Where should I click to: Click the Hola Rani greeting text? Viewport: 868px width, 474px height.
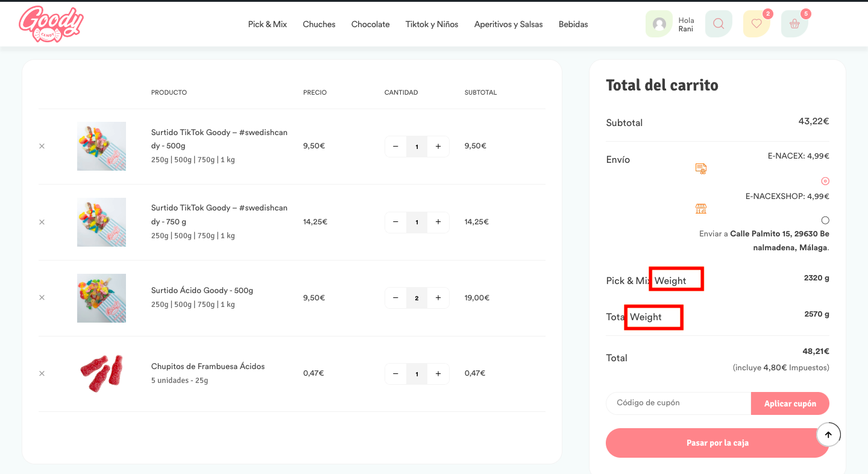686,24
